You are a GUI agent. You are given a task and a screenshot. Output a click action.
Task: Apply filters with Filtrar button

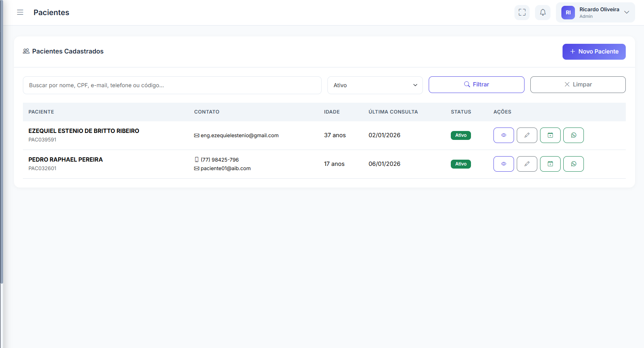476,84
